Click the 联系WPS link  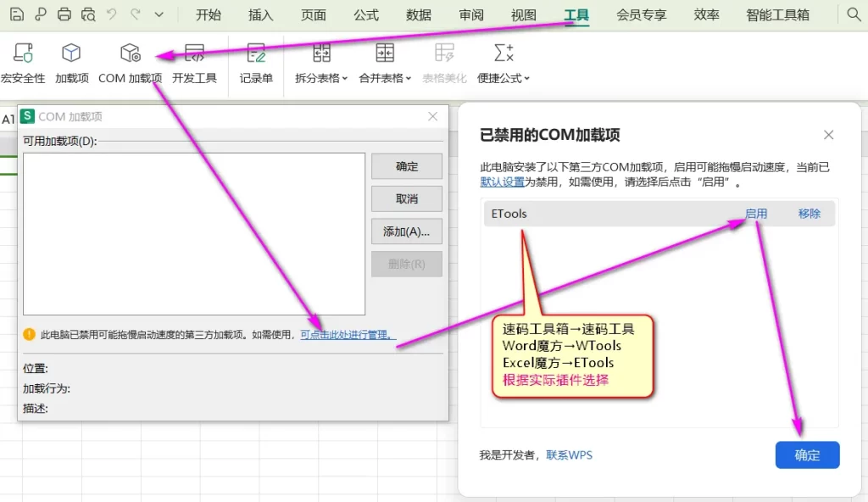coord(569,455)
